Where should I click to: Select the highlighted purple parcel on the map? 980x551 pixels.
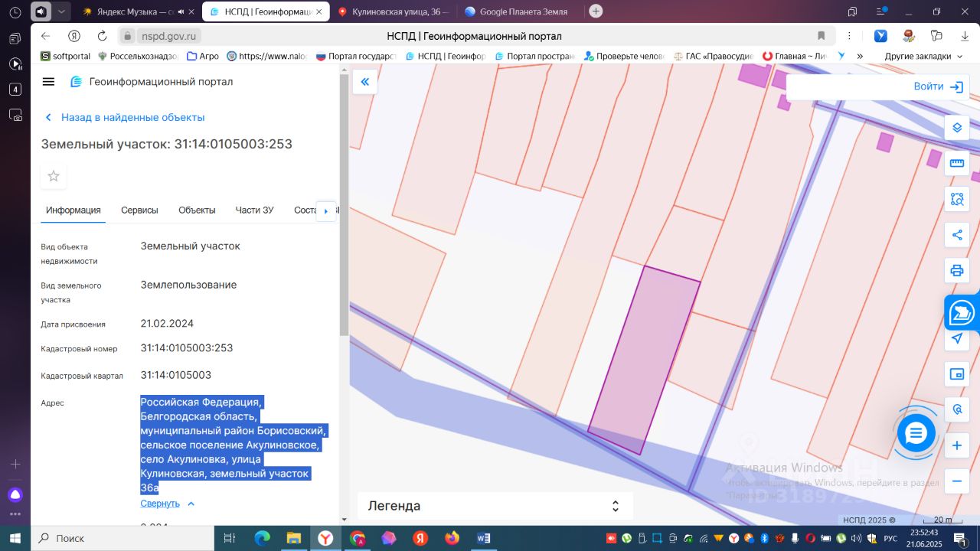[x=644, y=360]
